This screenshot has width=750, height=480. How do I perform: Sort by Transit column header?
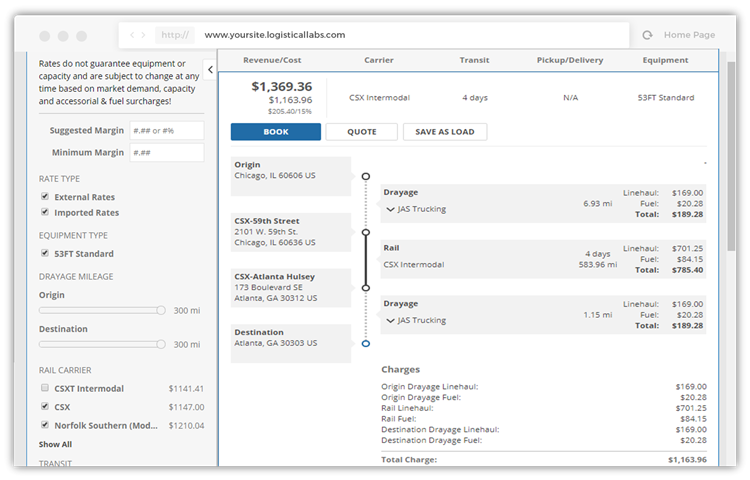pos(474,60)
